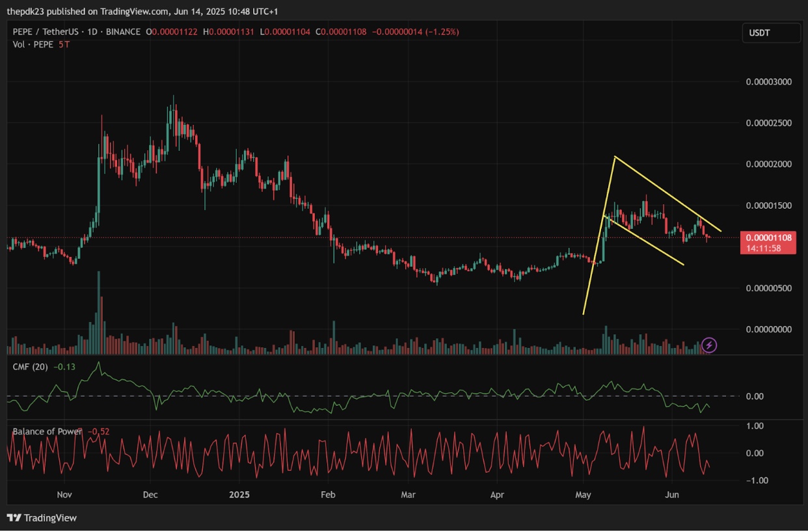Viewport: 808px width, 532px height.
Task: Click the 2025 label on time axis
Action: point(240,494)
